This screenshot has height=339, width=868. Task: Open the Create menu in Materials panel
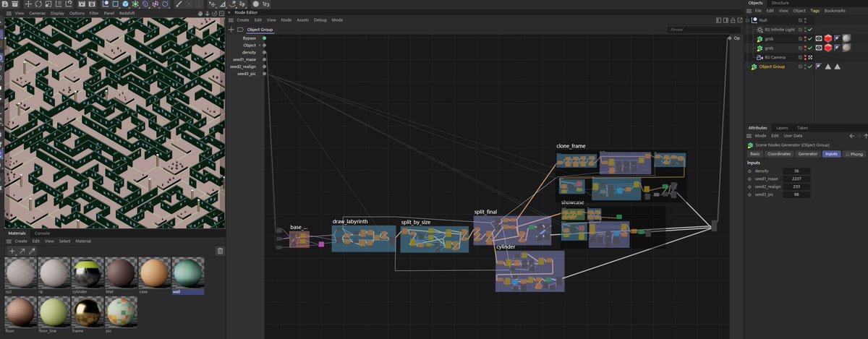[x=21, y=241]
